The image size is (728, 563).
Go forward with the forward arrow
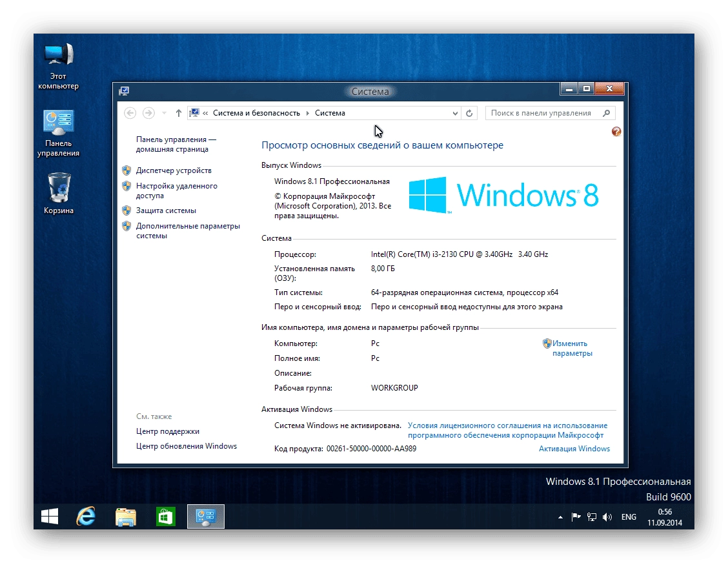click(x=148, y=113)
